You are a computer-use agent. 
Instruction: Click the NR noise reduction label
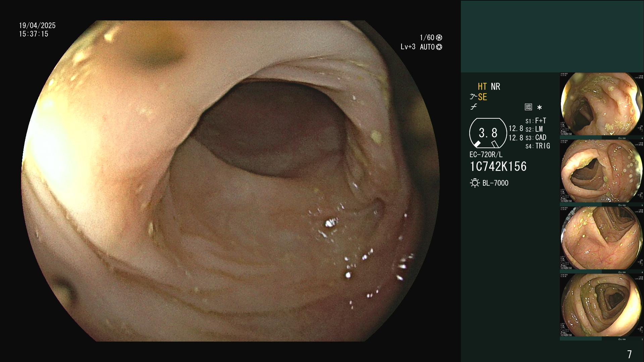tap(495, 86)
